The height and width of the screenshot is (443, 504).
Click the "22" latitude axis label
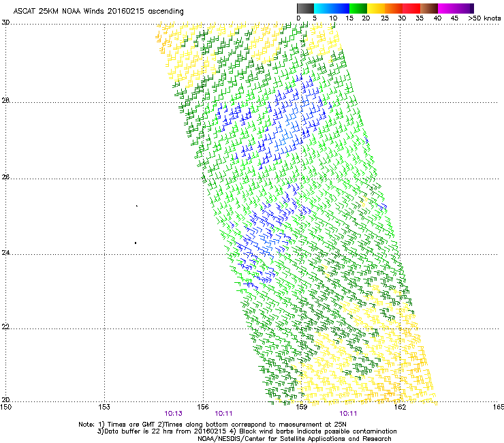tap(5, 326)
